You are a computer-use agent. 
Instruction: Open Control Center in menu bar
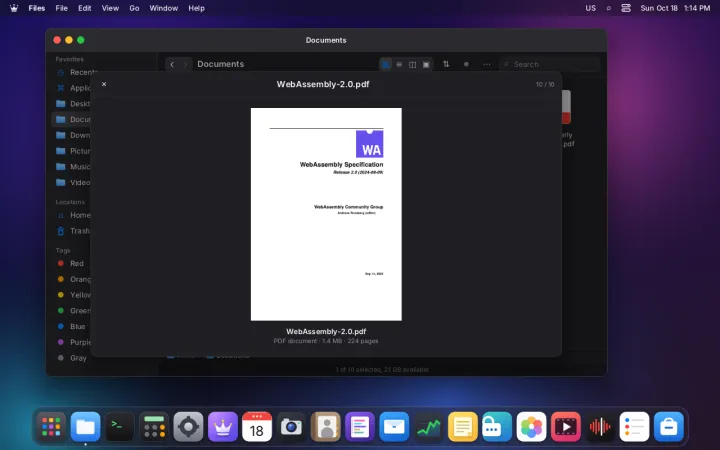point(626,8)
